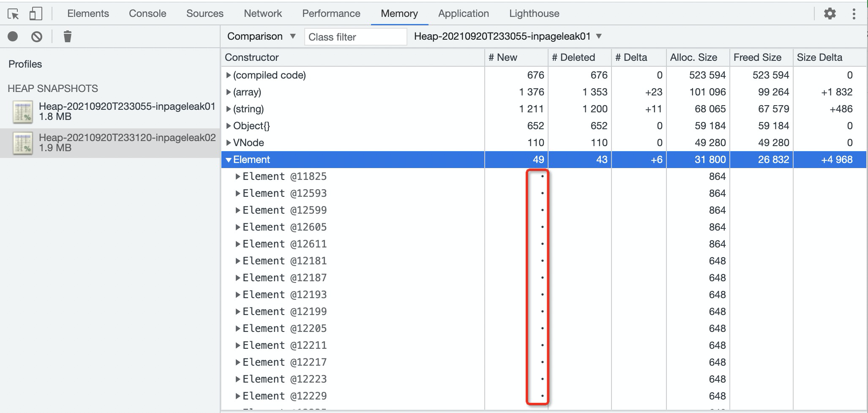
Task: Click the clear all profiles icon
Action: (x=37, y=37)
